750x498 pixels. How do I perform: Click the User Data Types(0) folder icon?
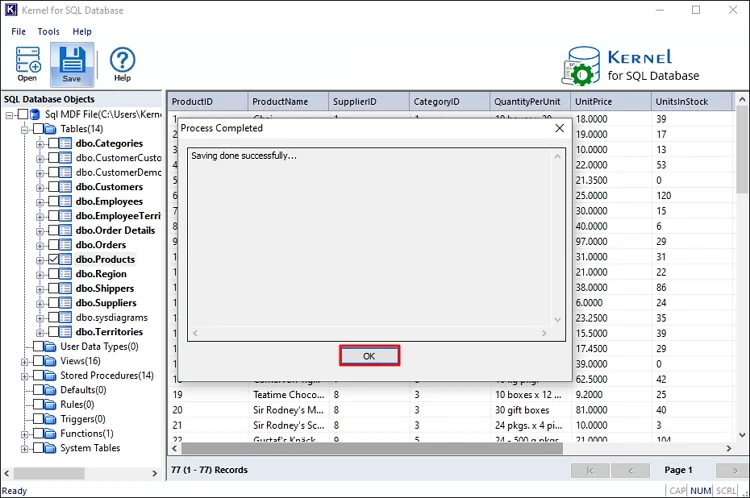pyautogui.click(x=50, y=346)
